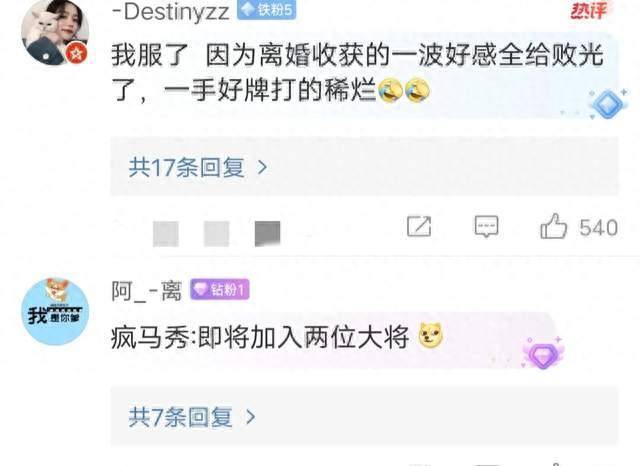Viewport: 640px width, 466px height.
Task: Tap the share/forward icon under first comment
Action: click(x=419, y=226)
